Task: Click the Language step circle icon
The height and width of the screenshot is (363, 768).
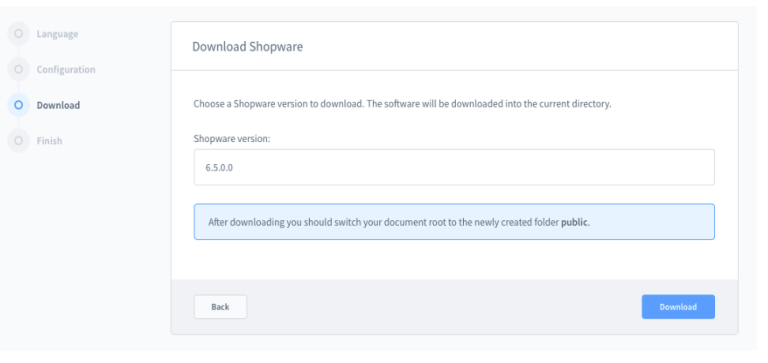Action: [19, 34]
